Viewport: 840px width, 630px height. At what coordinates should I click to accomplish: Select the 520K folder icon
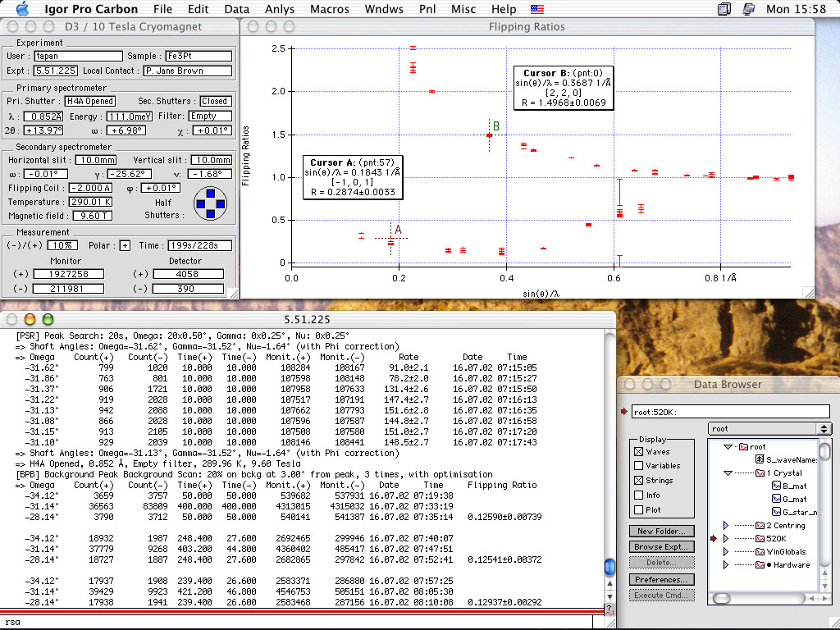coord(760,538)
